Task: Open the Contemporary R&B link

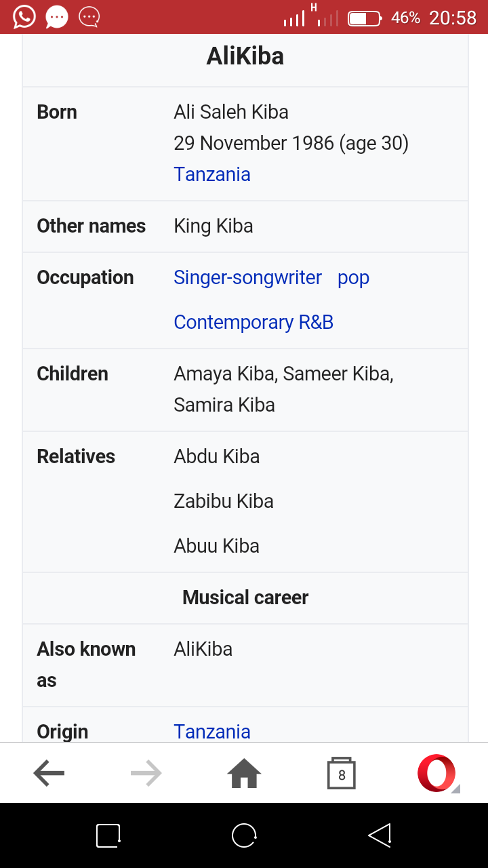Action: click(x=253, y=322)
